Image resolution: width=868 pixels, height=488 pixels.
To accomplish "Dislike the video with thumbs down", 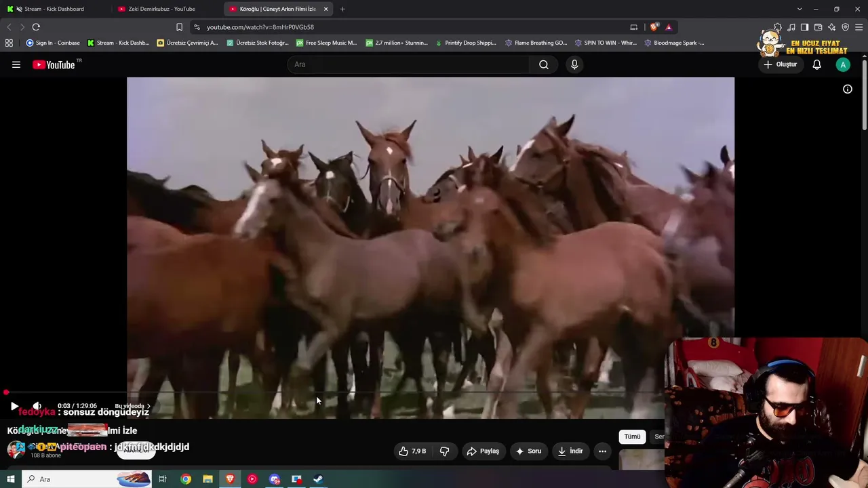I will (x=445, y=451).
